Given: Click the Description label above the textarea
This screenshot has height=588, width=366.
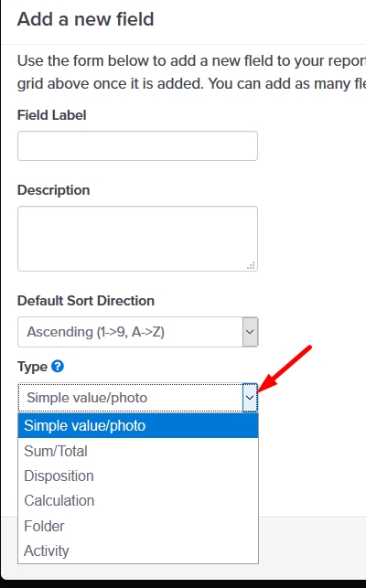Looking at the screenshot, I should [54, 190].
